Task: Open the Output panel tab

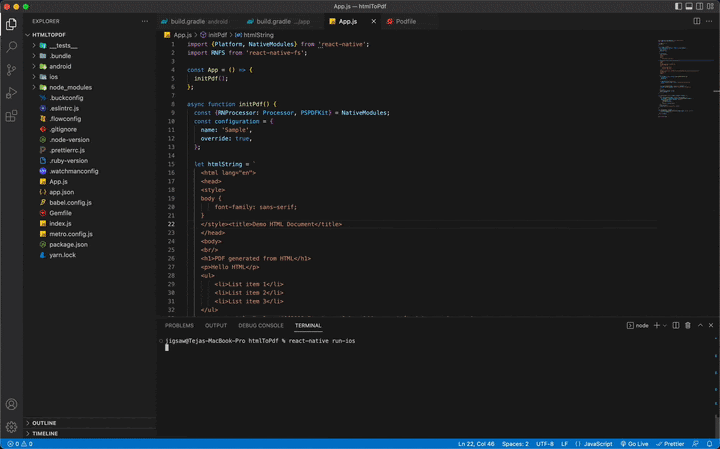Action: [216, 325]
